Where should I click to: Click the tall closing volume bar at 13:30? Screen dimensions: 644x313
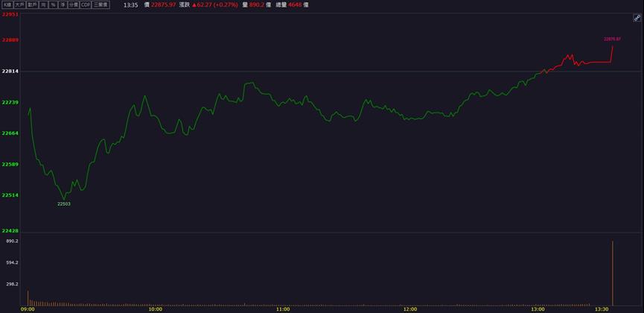[x=613, y=273]
